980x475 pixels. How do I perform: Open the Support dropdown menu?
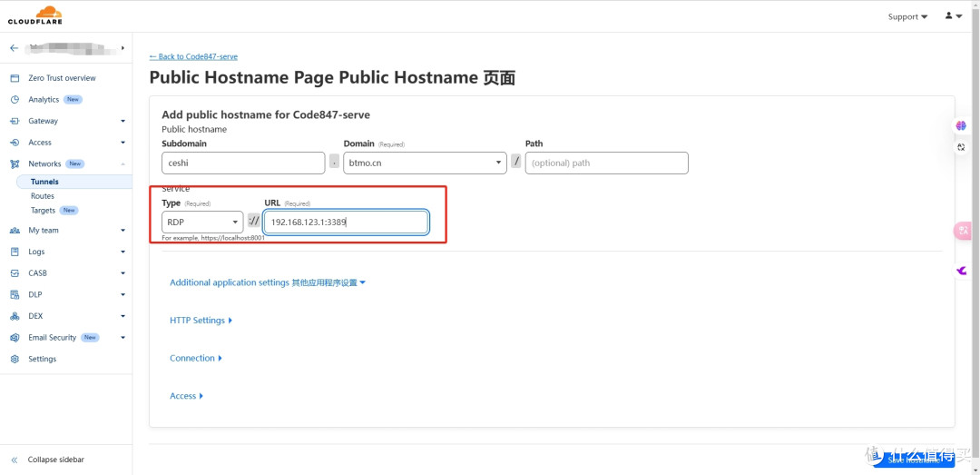point(907,17)
